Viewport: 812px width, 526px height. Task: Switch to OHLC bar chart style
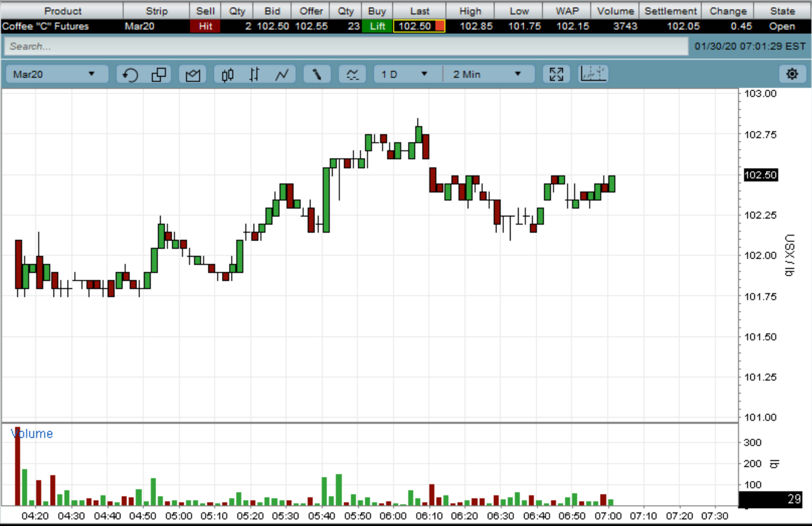coord(254,75)
